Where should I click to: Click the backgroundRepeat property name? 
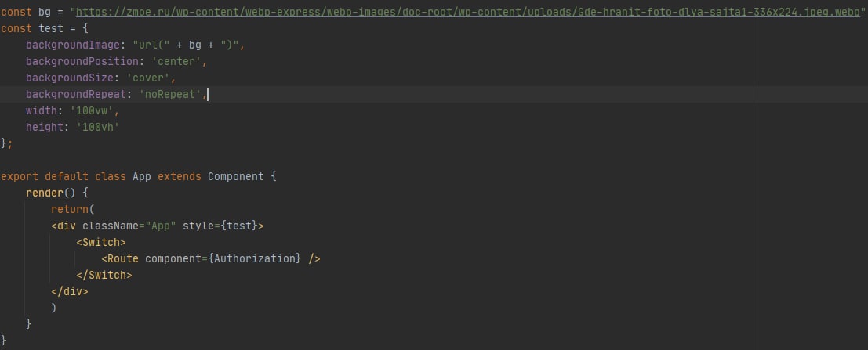[76, 95]
